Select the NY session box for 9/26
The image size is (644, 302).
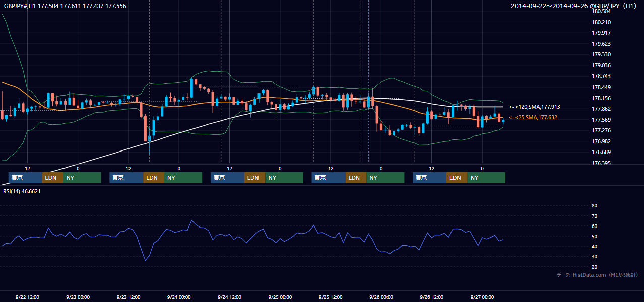pos(486,178)
